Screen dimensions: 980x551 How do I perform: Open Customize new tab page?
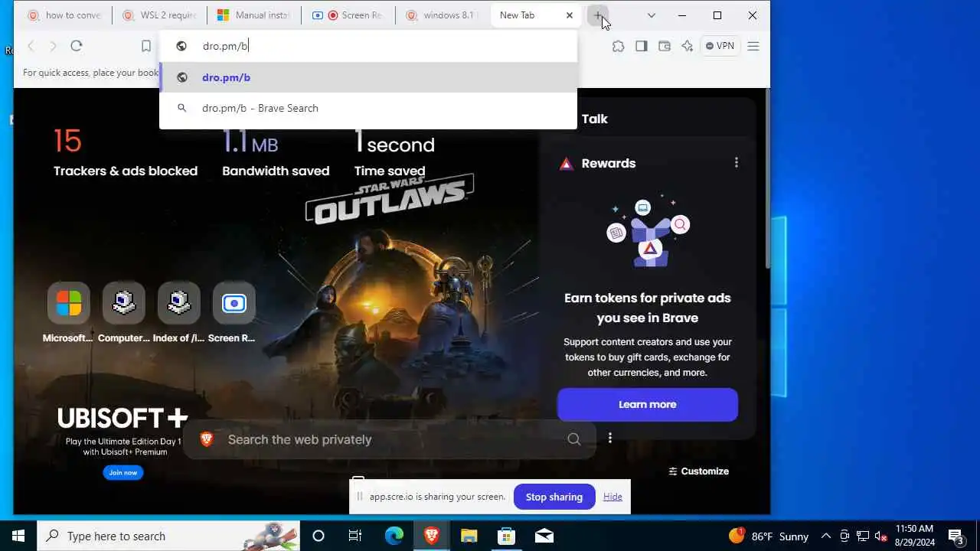pyautogui.click(x=698, y=471)
